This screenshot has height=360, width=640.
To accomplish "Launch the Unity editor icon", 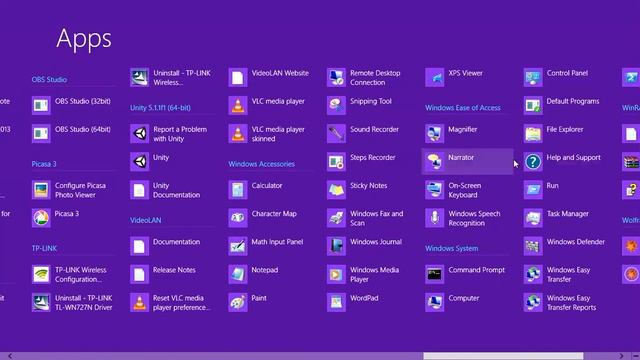I will coord(140,162).
